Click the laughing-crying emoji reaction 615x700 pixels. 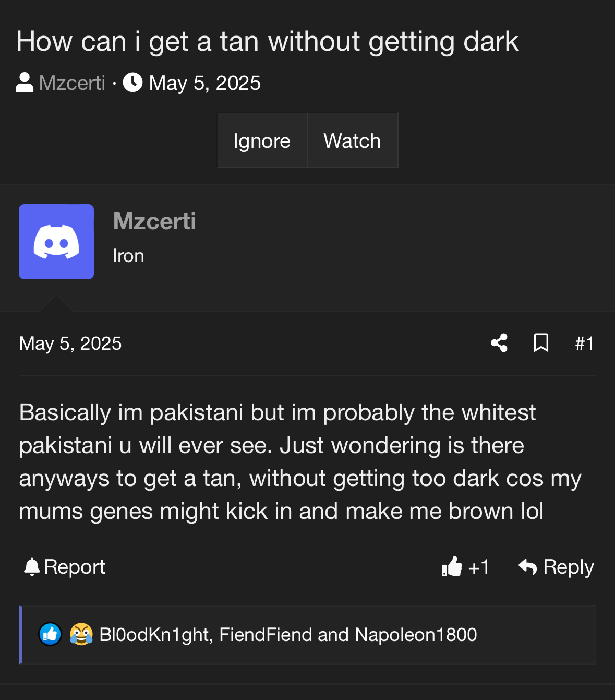(81, 635)
